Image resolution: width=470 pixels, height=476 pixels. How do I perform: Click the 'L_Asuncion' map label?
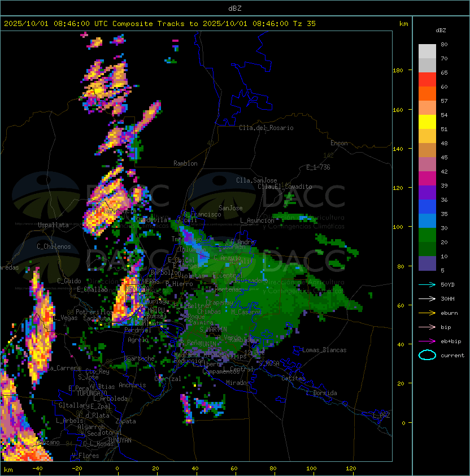(x=257, y=220)
